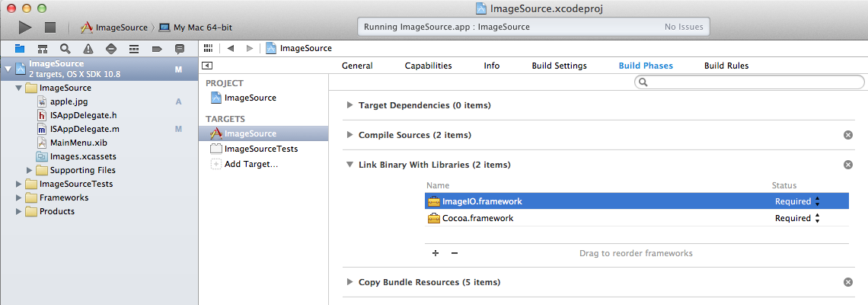Select Cocoa.framework row
Image resolution: width=868 pixels, height=305 pixels.
(637, 218)
